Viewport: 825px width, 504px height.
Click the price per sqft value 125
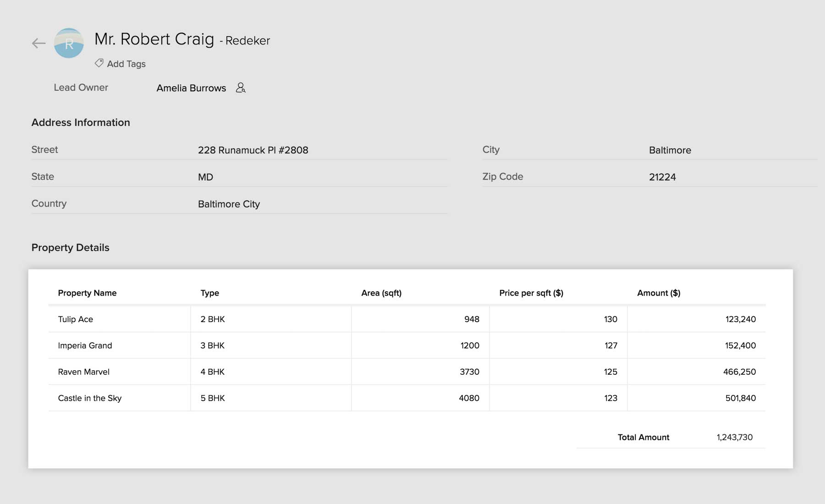click(610, 372)
